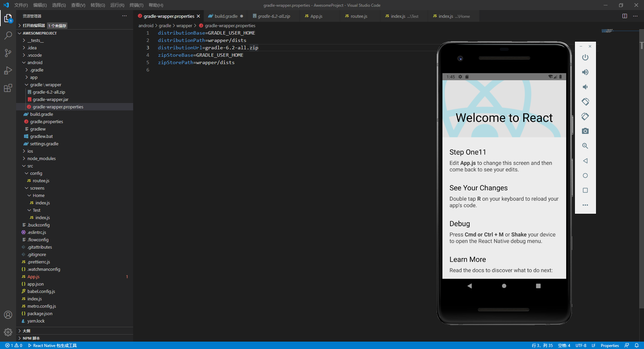Click emulator zoom magnifier icon

(585, 146)
